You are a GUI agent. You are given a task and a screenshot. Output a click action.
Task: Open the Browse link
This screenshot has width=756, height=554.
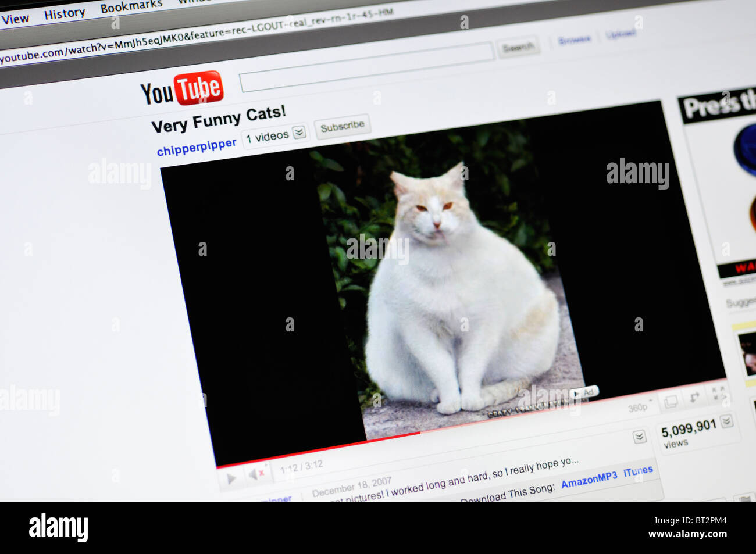(x=574, y=40)
